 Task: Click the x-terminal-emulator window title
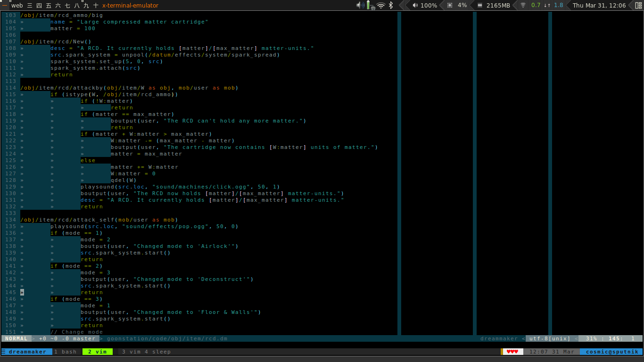coord(130,5)
